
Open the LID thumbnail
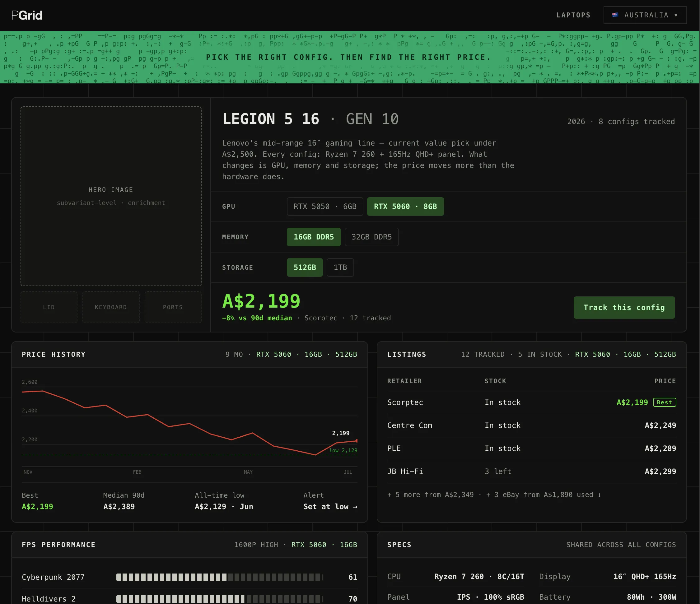click(x=49, y=307)
